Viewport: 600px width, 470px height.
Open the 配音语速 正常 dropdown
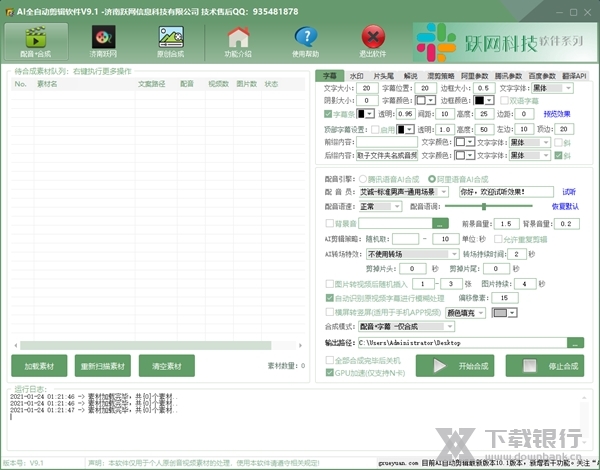coord(380,206)
